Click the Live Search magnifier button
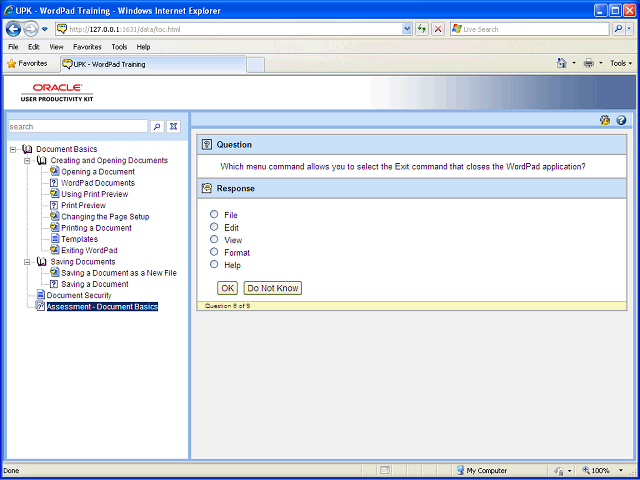 (x=619, y=29)
